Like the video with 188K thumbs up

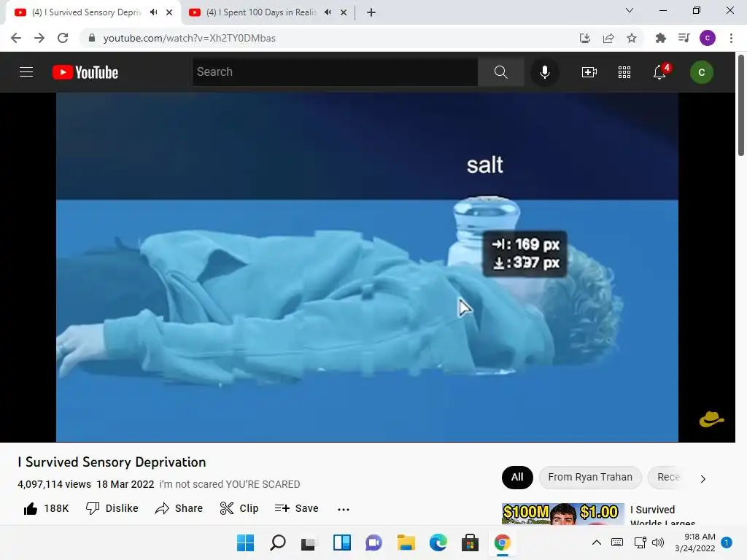point(46,508)
